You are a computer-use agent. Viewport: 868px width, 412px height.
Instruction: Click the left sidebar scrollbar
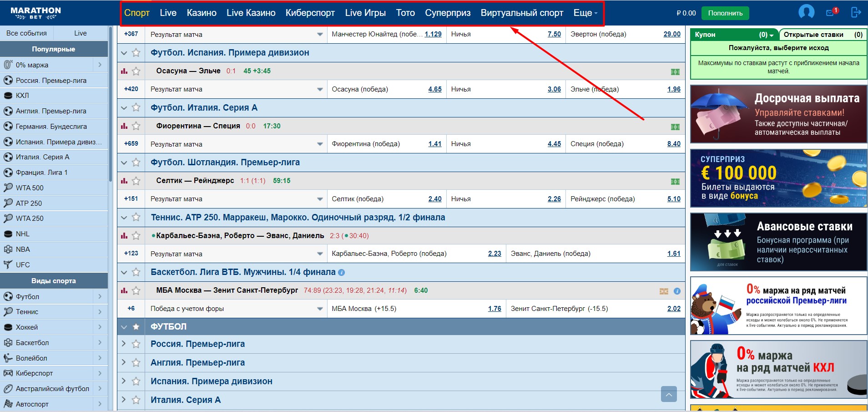coord(111,104)
